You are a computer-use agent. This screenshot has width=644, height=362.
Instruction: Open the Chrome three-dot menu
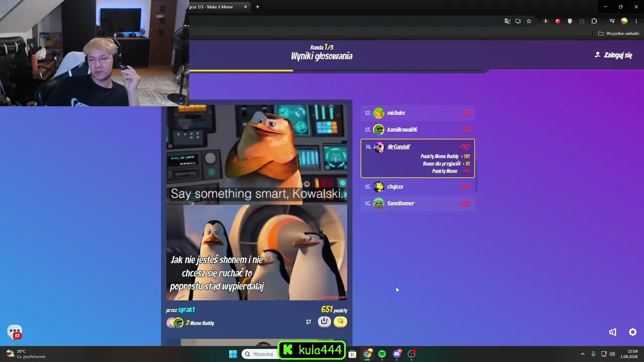pos(636,21)
